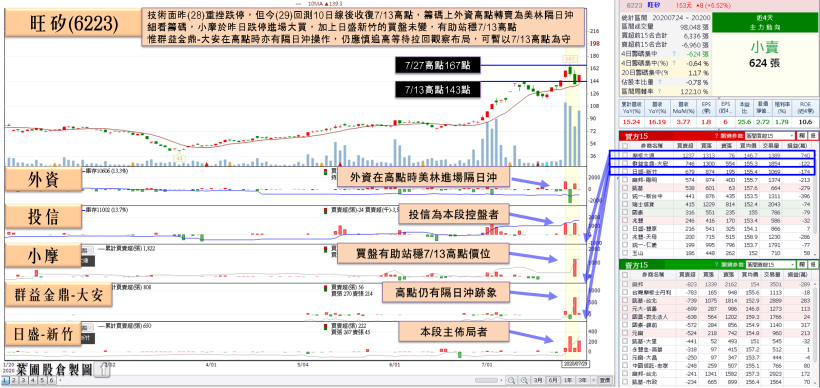Tick checkbox for 日盛-新竹 buyer row
Screen dimensions: 820x388
coord(625,172)
